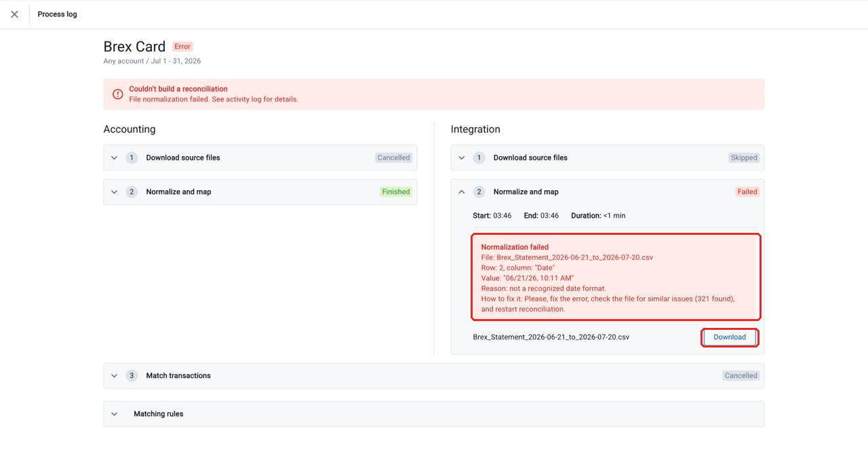Click the Cancelled status of Accounting download

(x=394, y=157)
